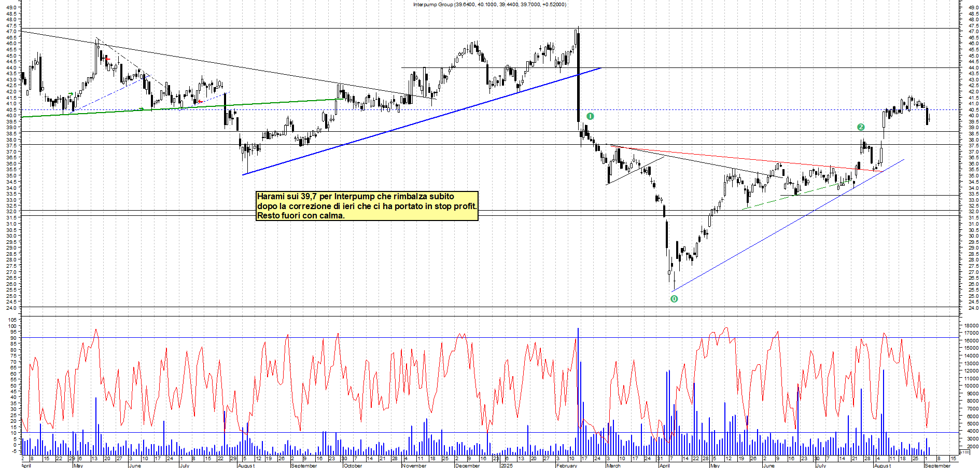Image resolution: width=980 pixels, height=468 pixels.
Task: Click the 47.0 label on left price axis
Action: [11, 32]
